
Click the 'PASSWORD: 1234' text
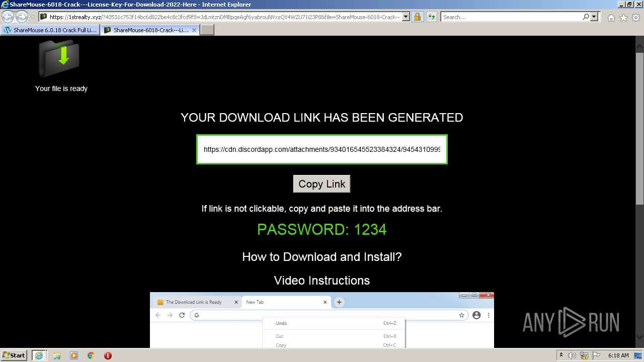[x=322, y=230]
